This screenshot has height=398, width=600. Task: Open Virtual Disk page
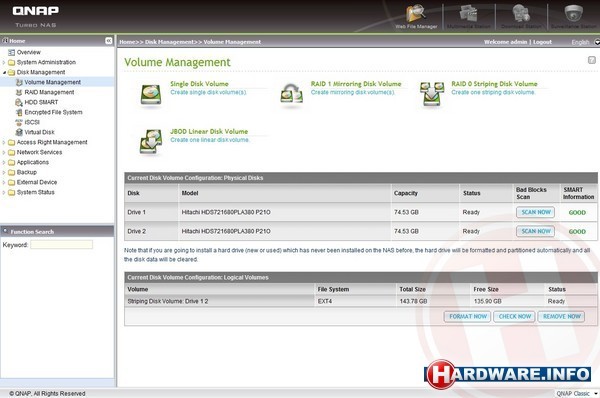click(x=39, y=132)
